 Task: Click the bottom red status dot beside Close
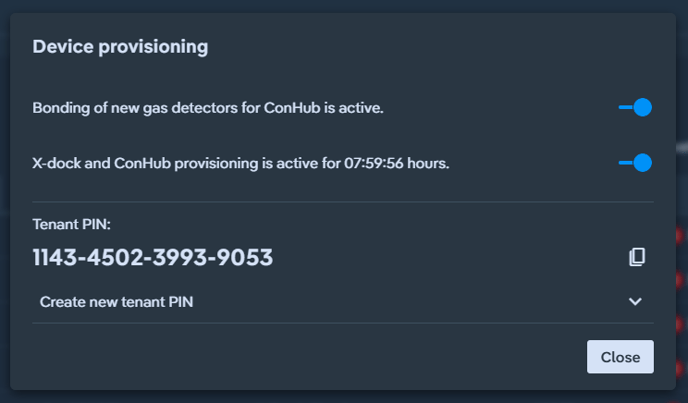pyautogui.click(x=679, y=368)
